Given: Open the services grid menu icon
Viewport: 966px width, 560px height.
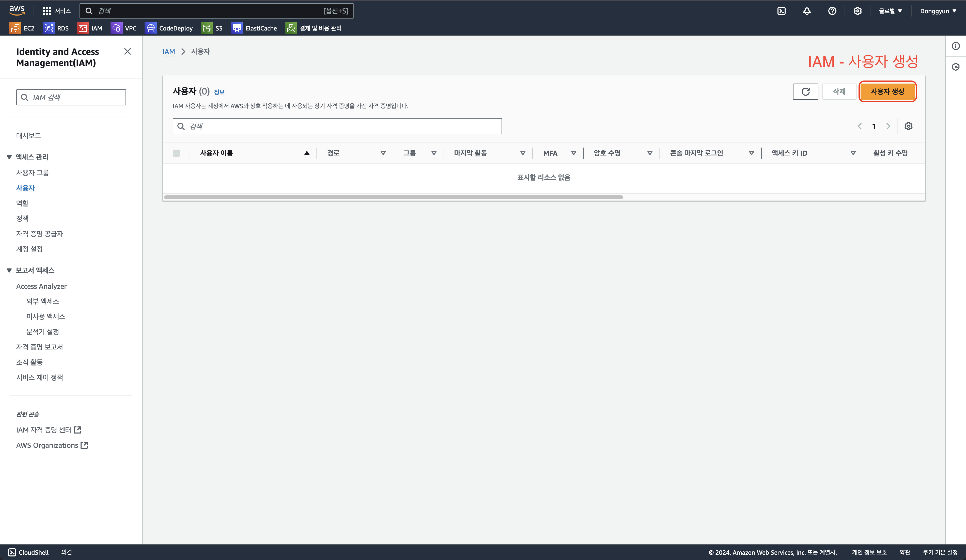Looking at the screenshot, I should coord(46,11).
